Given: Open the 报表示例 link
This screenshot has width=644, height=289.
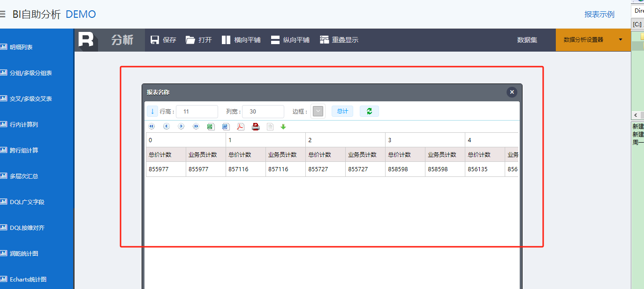Looking at the screenshot, I should tap(599, 15).
